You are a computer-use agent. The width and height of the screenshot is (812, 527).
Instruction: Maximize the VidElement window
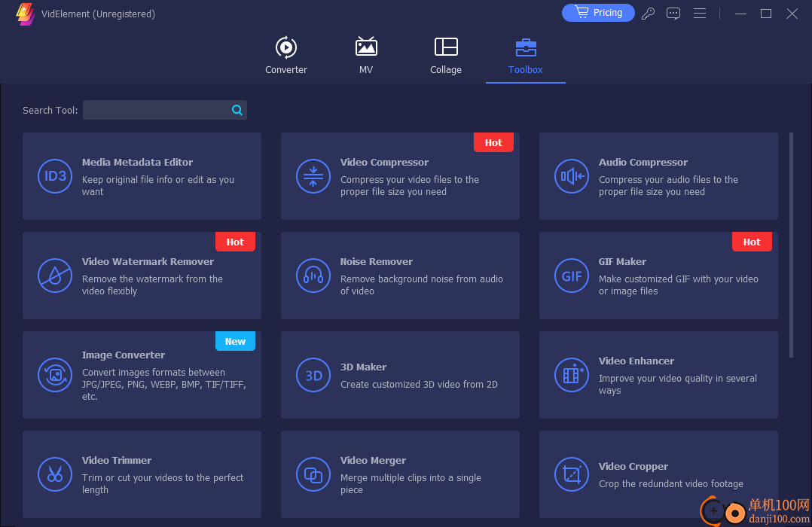766,14
